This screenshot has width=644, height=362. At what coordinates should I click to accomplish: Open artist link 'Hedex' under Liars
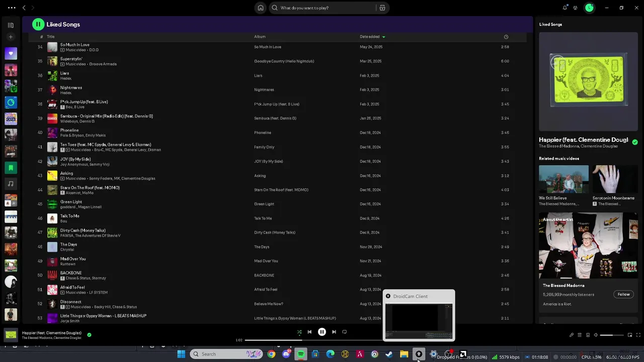pyautogui.click(x=66, y=78)
